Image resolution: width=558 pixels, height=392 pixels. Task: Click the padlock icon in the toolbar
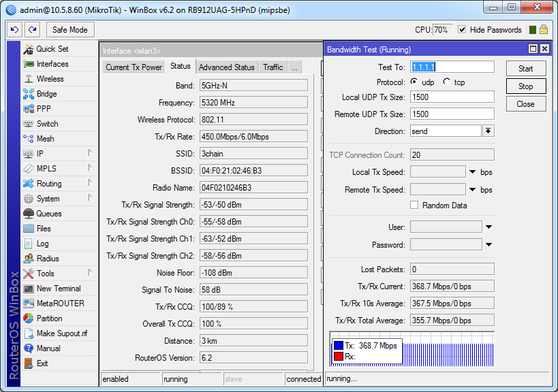tap(544, 29)
